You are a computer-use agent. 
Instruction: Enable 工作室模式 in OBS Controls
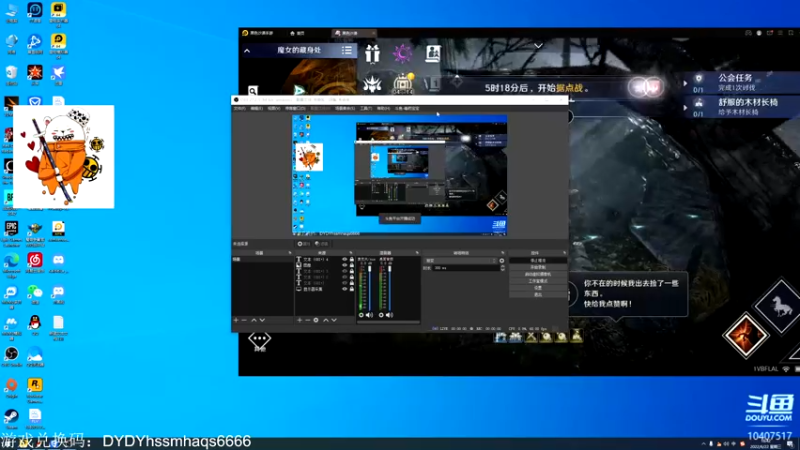pyautogui.click(x=538, y=281)
